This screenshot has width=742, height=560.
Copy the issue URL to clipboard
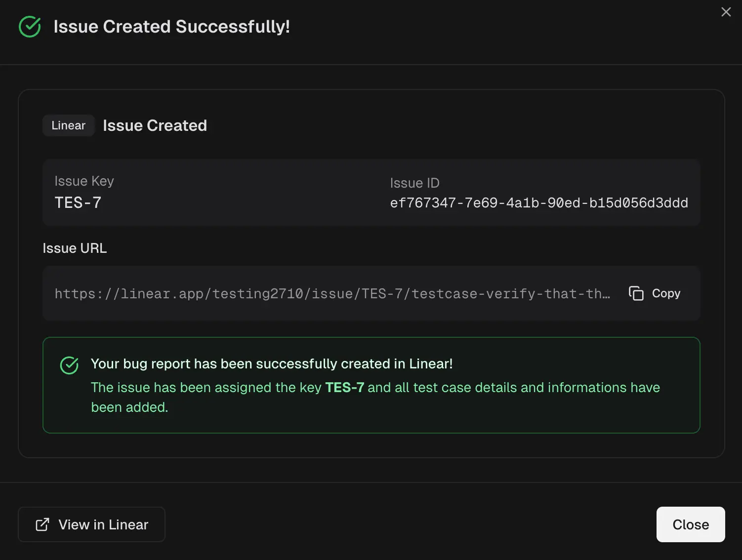[654, 293]
